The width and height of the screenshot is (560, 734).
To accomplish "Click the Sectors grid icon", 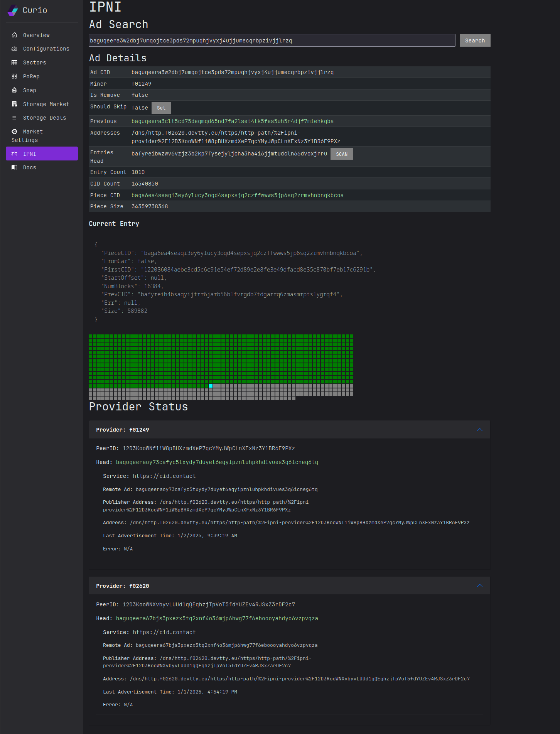I will (14, 62).
